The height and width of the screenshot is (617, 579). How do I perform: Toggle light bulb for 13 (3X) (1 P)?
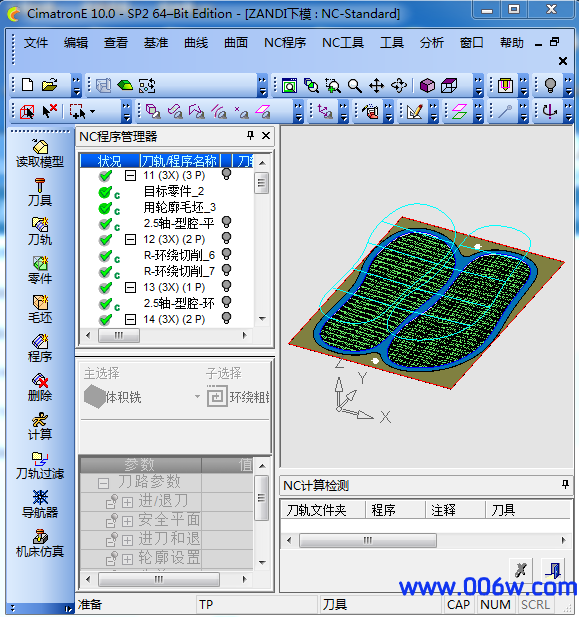(226, 286)
